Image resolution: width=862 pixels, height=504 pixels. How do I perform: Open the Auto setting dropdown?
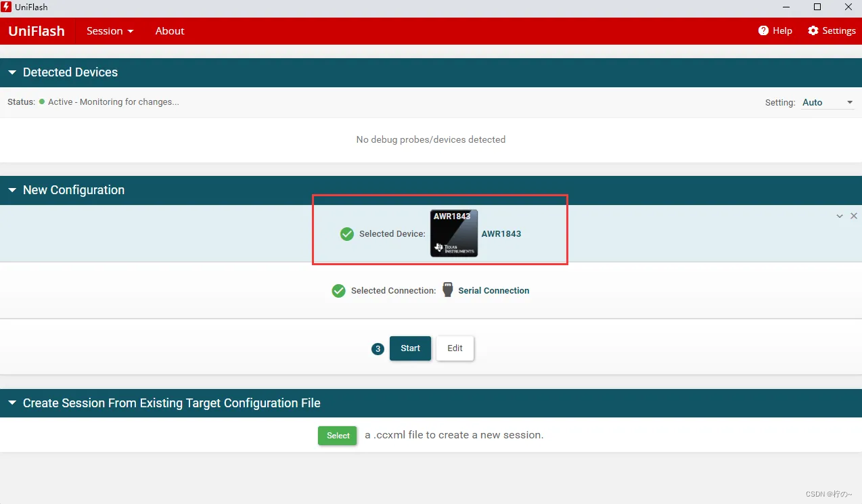click(828, 103)
